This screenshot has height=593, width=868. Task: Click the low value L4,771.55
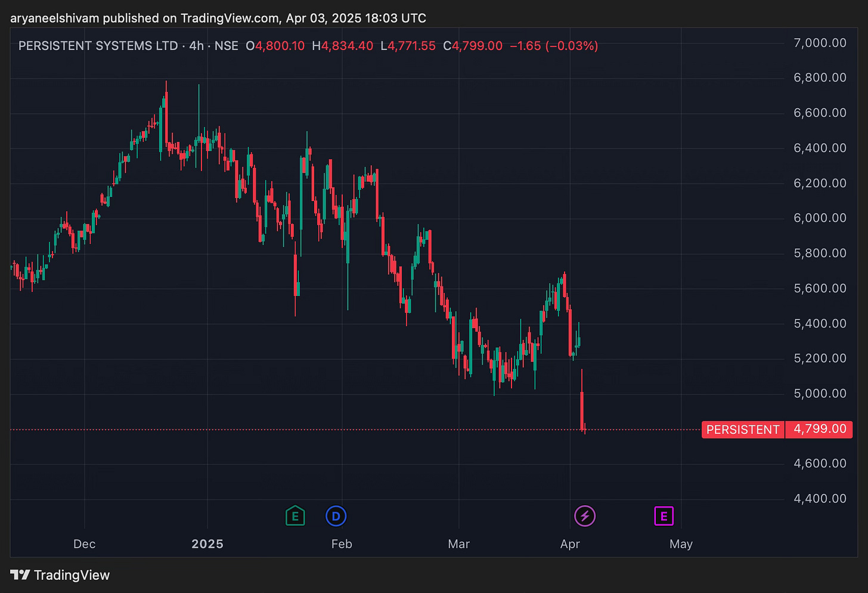[408, 46]
